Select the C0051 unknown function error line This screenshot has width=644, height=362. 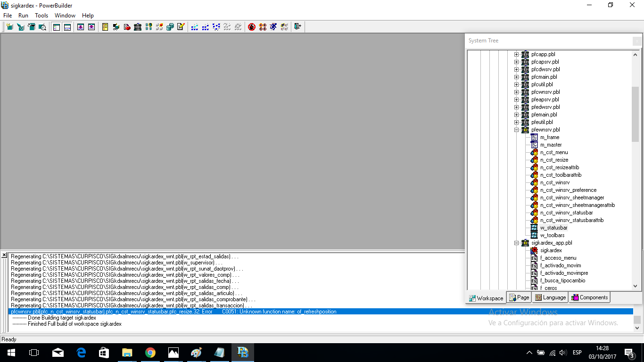click(322, 312)
